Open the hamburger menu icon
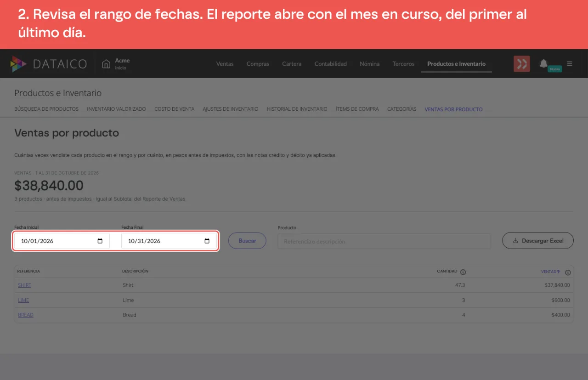This screenshot has width=588, height=380. [x=570, y=63]
